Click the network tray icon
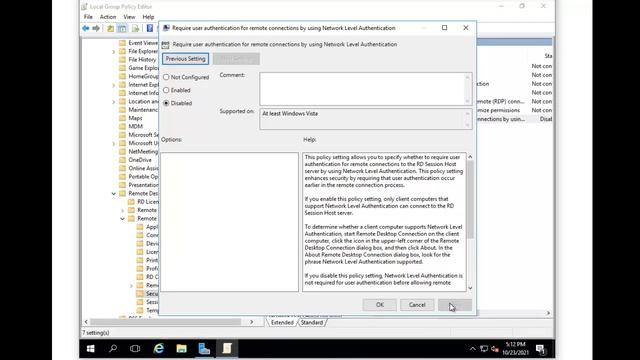The image size is (640, 360). pos(484,349)
